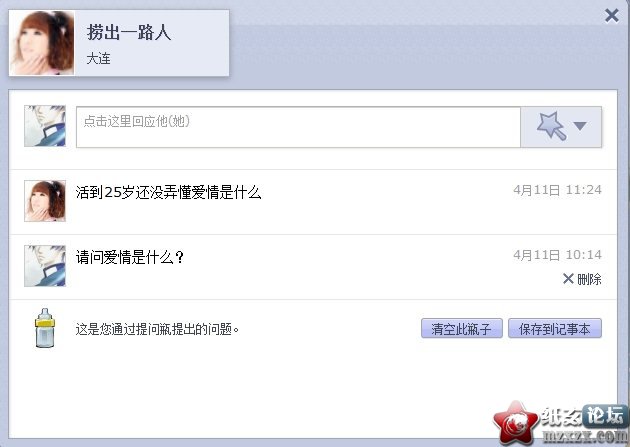The width and height of the screenshot is (630, 447).
Task: Click the anime avatar beside 请问爱情是什么
Action: (45, 266)
